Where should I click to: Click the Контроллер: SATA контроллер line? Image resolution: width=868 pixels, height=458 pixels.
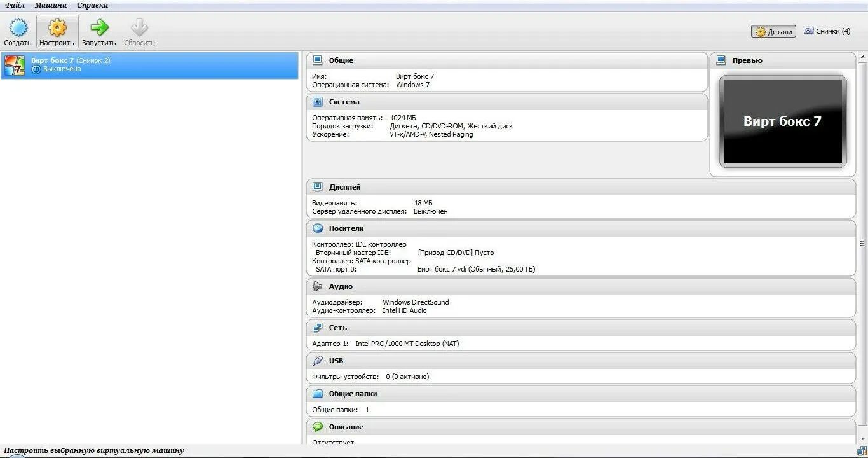pos(362,261)
